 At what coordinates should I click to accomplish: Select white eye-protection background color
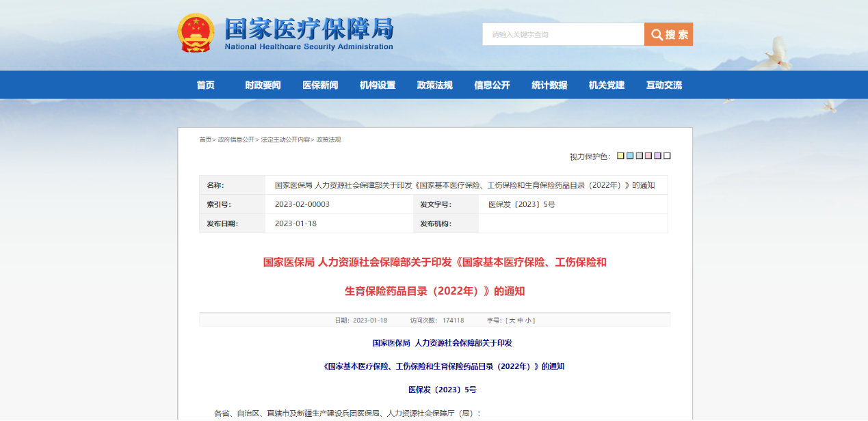(x=667, y=156)
